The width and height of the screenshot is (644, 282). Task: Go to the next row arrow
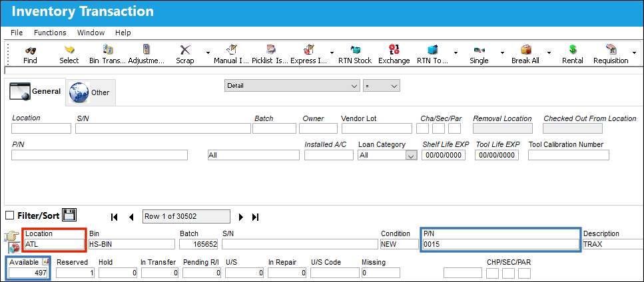242,217
